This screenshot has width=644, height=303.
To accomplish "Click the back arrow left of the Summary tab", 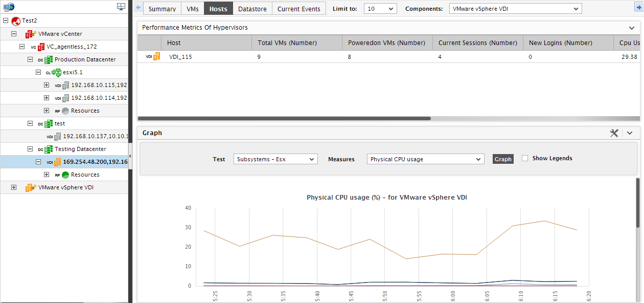I will [138, 8].
